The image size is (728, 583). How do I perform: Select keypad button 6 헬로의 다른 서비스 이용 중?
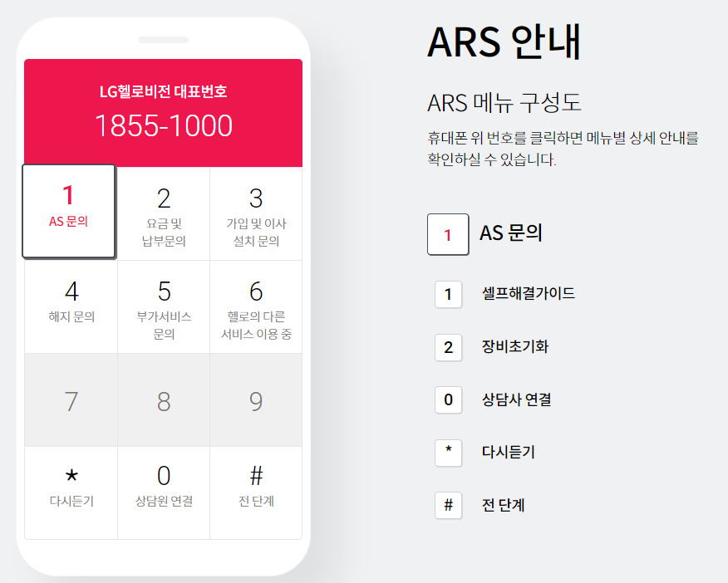click(256, 307)
